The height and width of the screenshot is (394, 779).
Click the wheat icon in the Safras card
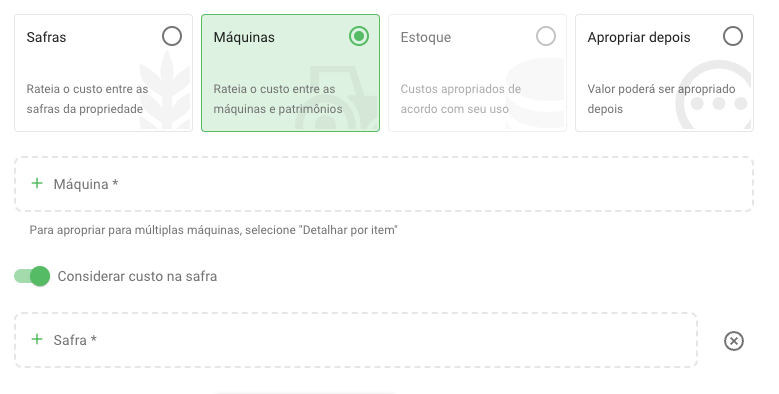click(165, 90)
